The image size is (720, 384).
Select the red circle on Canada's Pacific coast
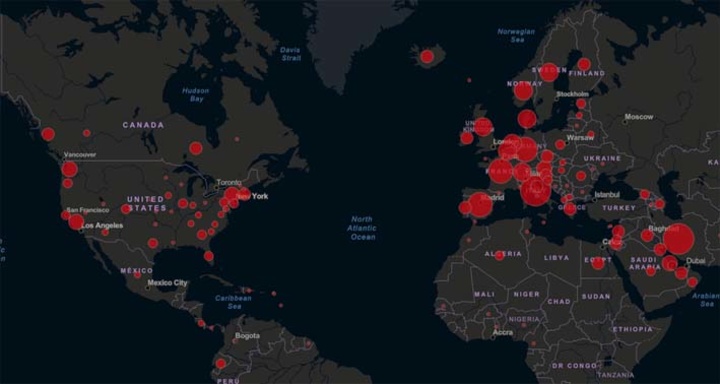coord(48,134)
